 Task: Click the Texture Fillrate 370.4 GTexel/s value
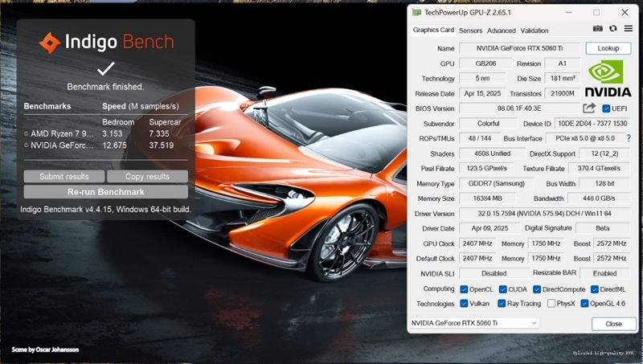599,169
